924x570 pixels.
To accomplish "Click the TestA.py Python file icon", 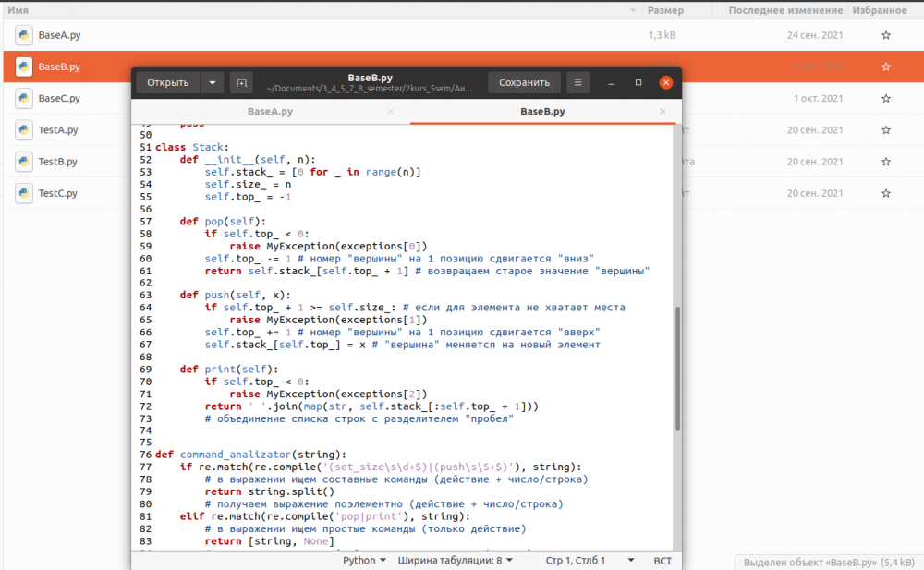I will point(24,129).
